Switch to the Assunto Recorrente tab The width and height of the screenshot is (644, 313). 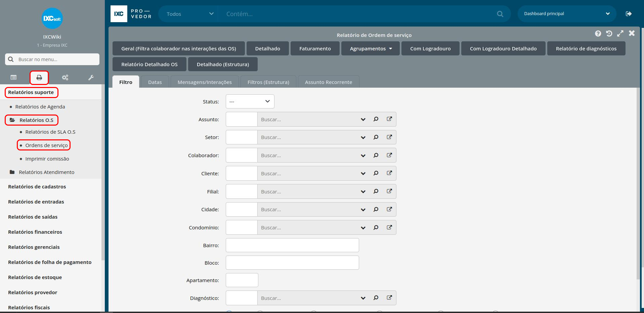pos(329,82)
